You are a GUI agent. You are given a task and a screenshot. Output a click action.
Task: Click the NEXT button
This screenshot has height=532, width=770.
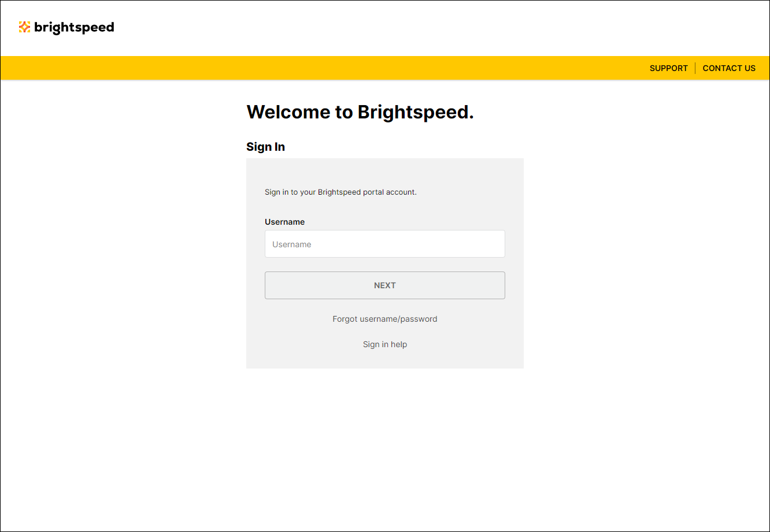pos(385,285)
